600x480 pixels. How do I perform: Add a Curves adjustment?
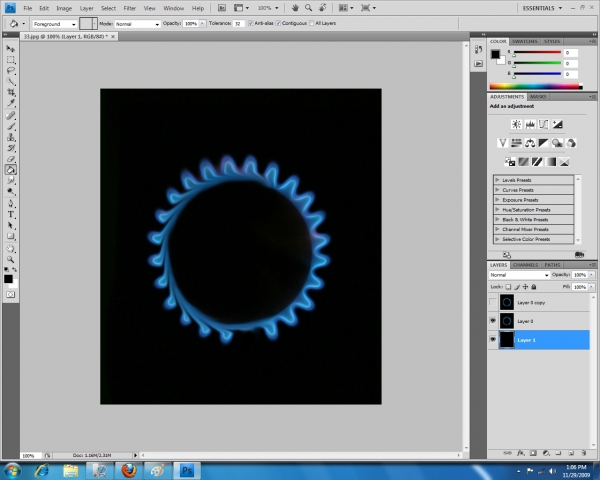(x=543, y=124)
